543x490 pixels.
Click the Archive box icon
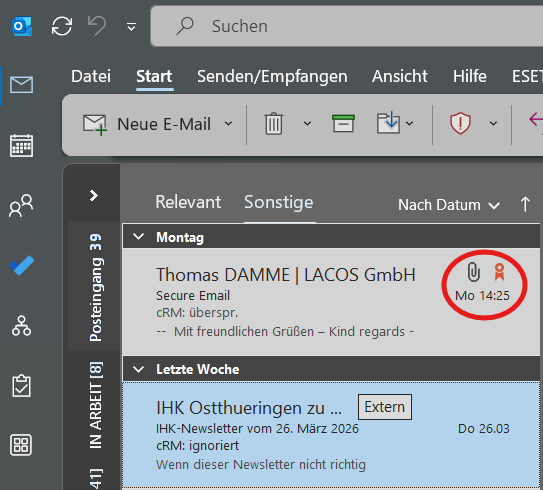coord(343,124)
